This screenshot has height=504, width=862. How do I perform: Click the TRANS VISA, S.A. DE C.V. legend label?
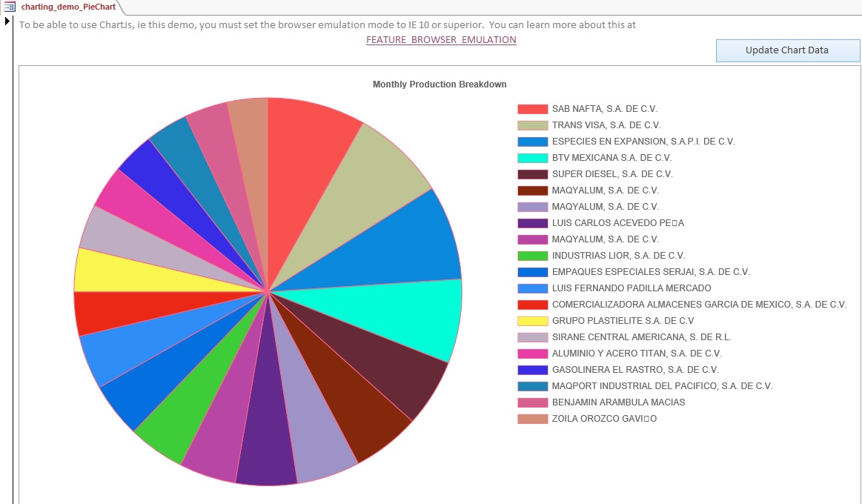pos(606,125)
